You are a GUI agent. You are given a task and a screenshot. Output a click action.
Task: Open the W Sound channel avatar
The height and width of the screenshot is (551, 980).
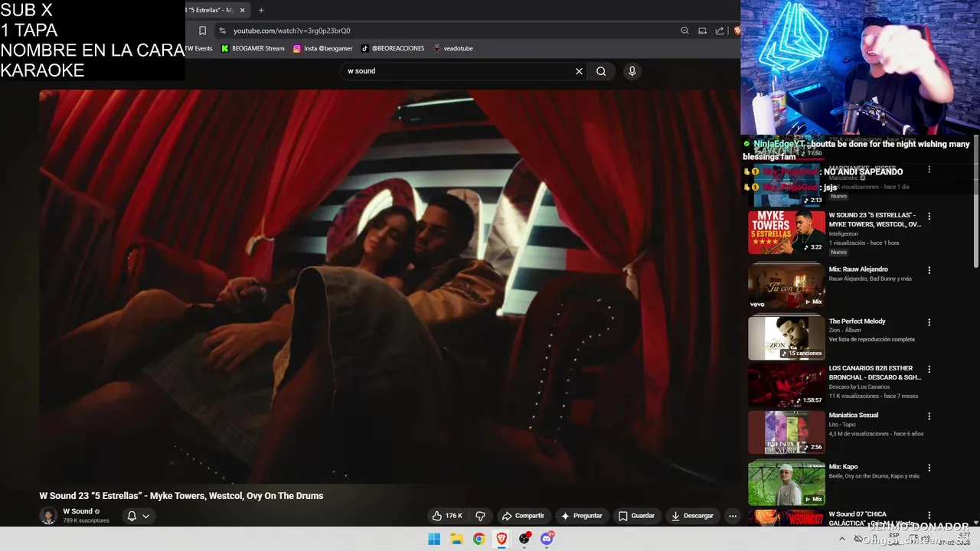point(48,515)
